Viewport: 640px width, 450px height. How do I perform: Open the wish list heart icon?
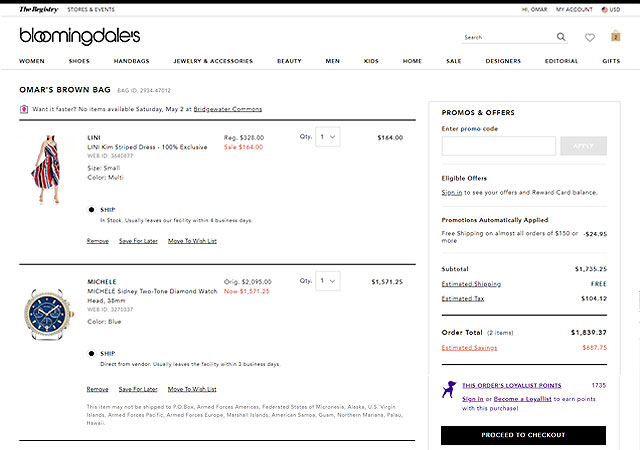coord(589,38)
